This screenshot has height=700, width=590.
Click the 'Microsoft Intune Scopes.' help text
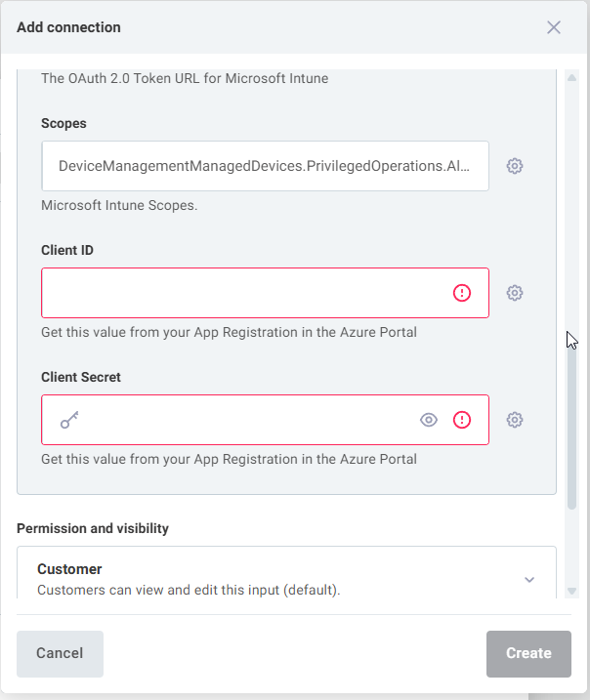tap(119, 205)
